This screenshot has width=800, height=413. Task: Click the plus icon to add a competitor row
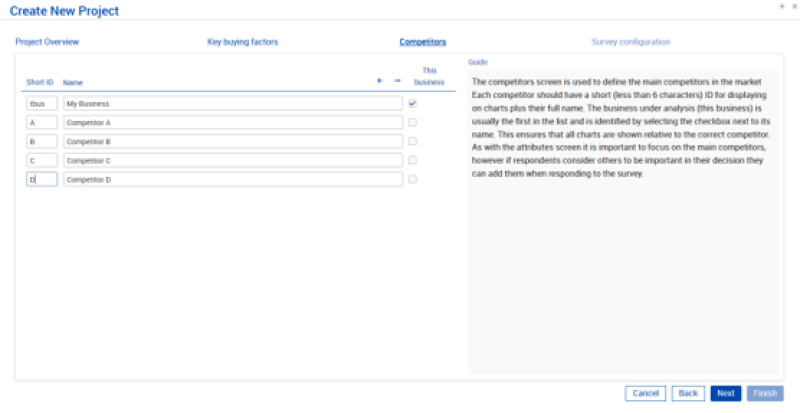pyautogui.click(x=379, y=80)
